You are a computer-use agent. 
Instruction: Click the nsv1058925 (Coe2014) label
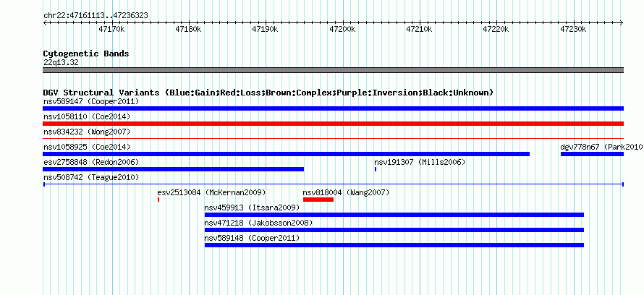pyautogui.click(x=87, y=147)
